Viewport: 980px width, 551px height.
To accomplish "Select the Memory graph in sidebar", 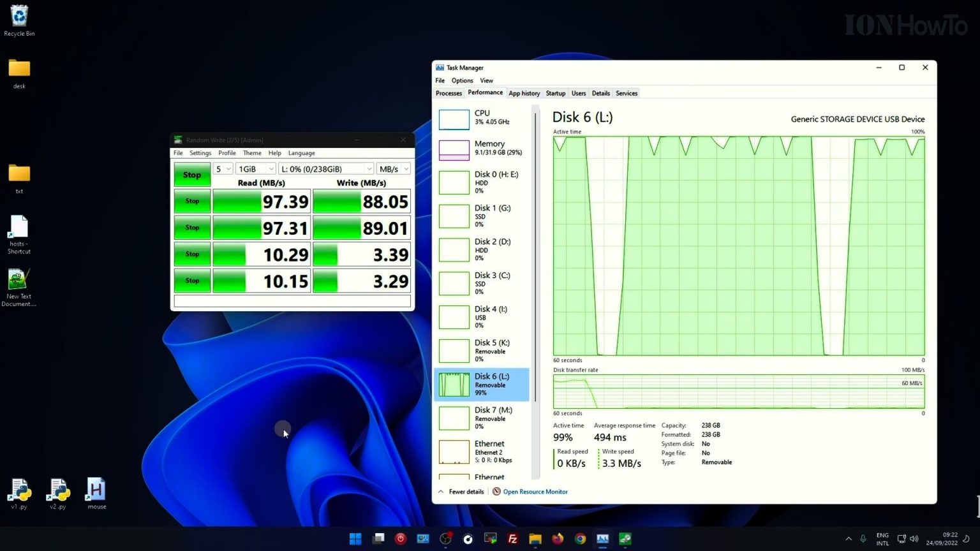I will [454, 150].
